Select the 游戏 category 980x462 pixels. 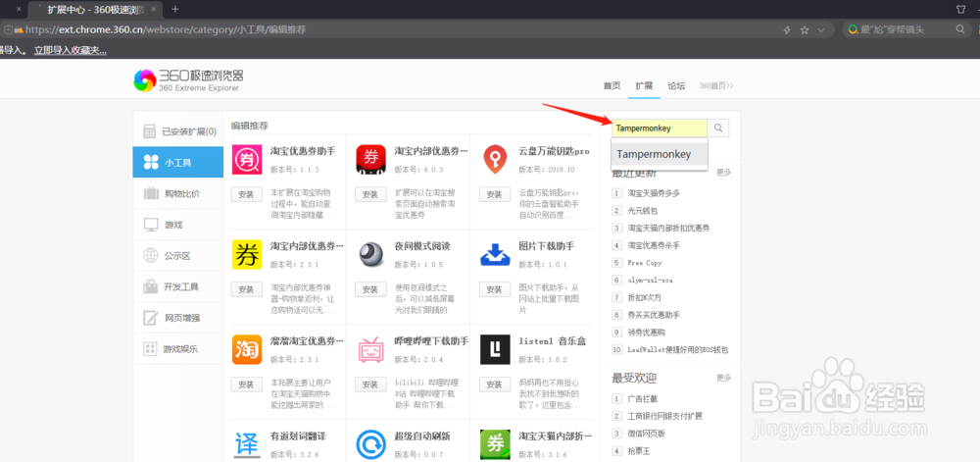pyautogui.click(x=178, y=225)
